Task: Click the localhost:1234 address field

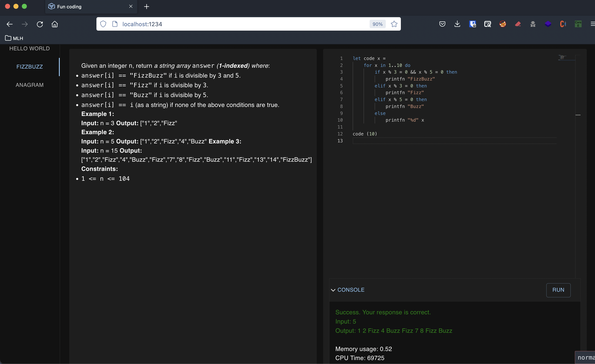Action: [242, 24]
